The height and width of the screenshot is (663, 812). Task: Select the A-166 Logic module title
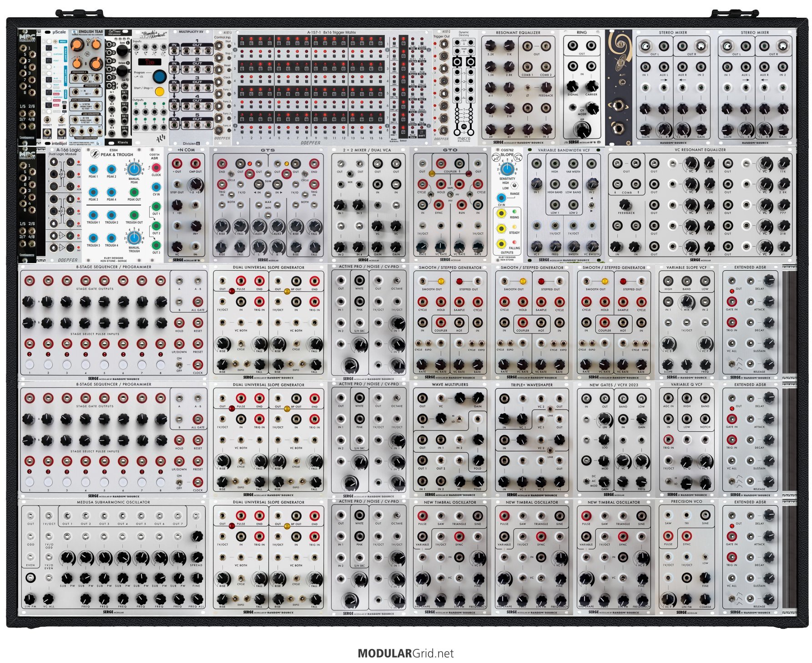(x=68, y=150)
